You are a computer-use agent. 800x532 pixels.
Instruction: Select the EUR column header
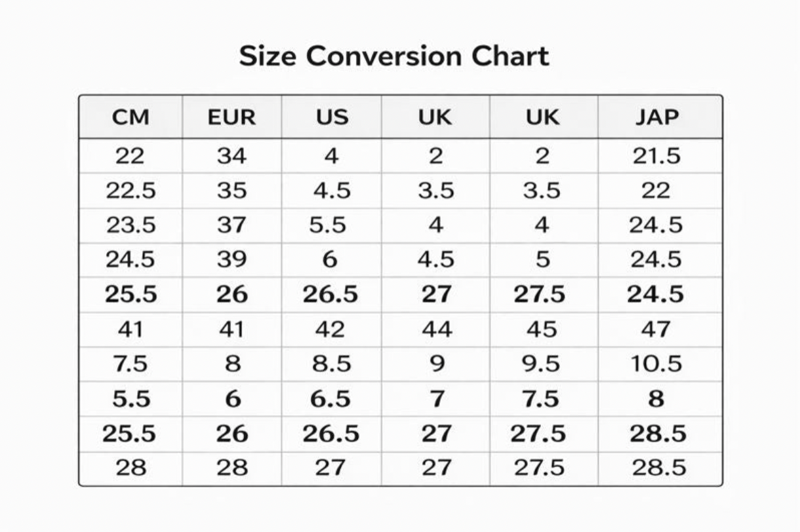231,117
